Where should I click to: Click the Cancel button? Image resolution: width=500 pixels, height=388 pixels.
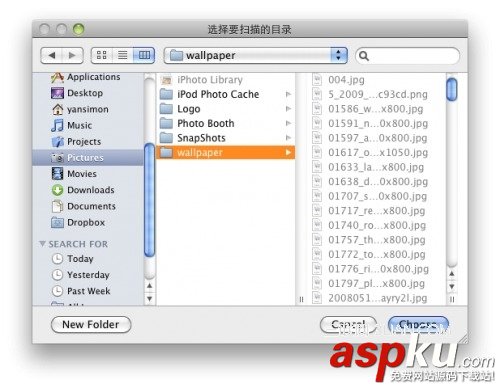point(348,324)
